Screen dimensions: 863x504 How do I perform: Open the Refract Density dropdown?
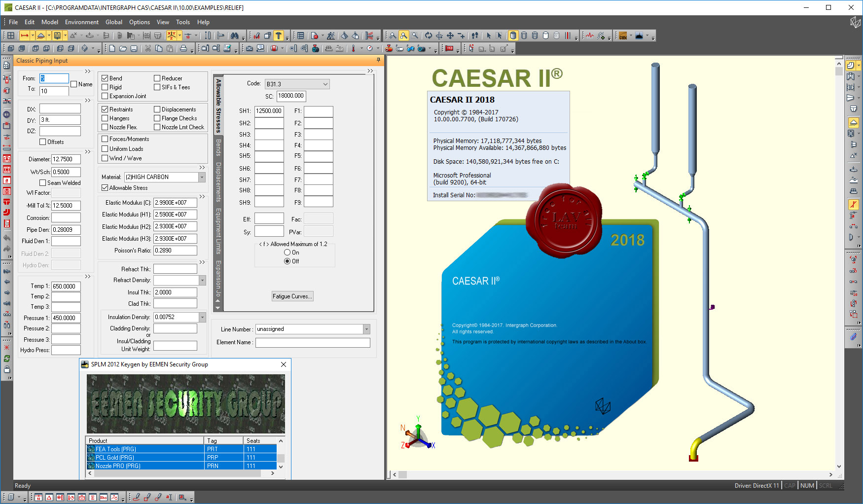[x=202, y=280]
